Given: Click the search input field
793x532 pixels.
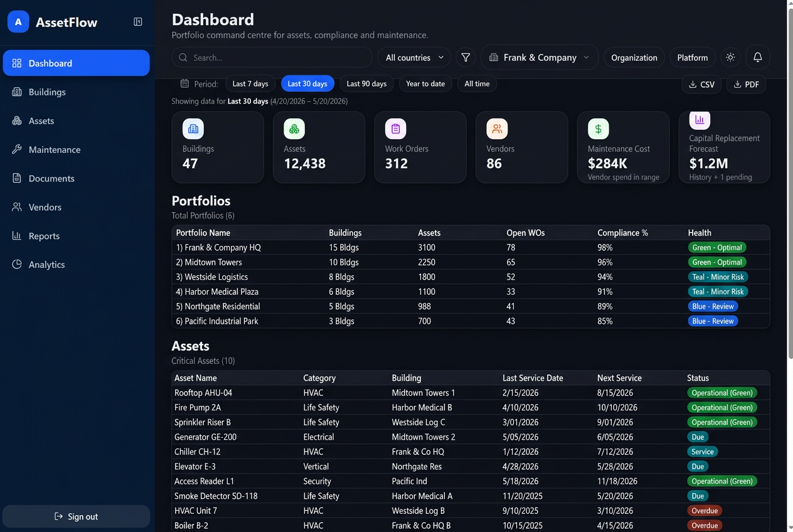Looking at the screenshot, I should [272, 58].
